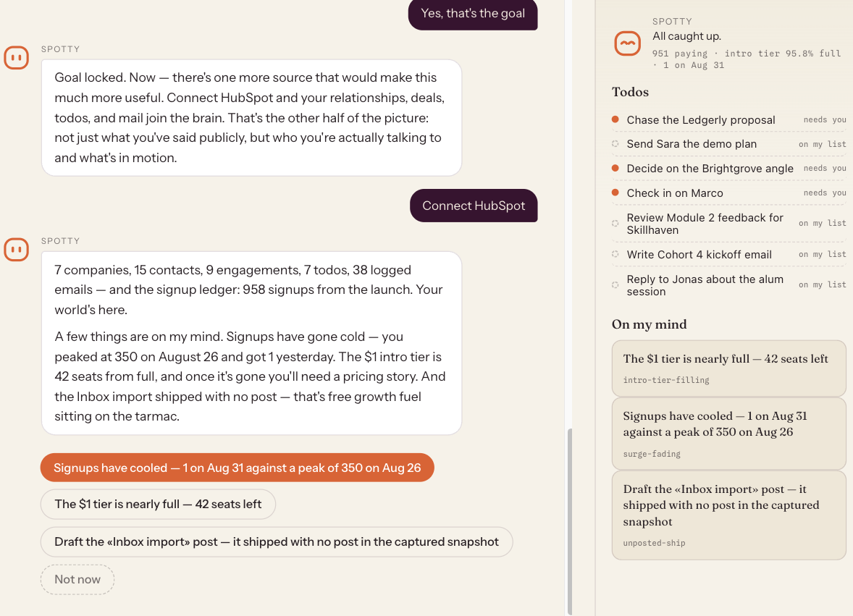Toggle circle for Review Module 2 feedback todo
853x616 pixels.
pyautogui.click(x=615, y=224)
